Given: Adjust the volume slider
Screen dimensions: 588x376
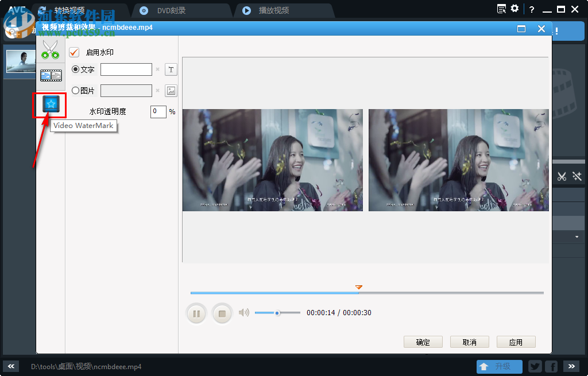Looking at the screenshot, I should tap(277, 313).
